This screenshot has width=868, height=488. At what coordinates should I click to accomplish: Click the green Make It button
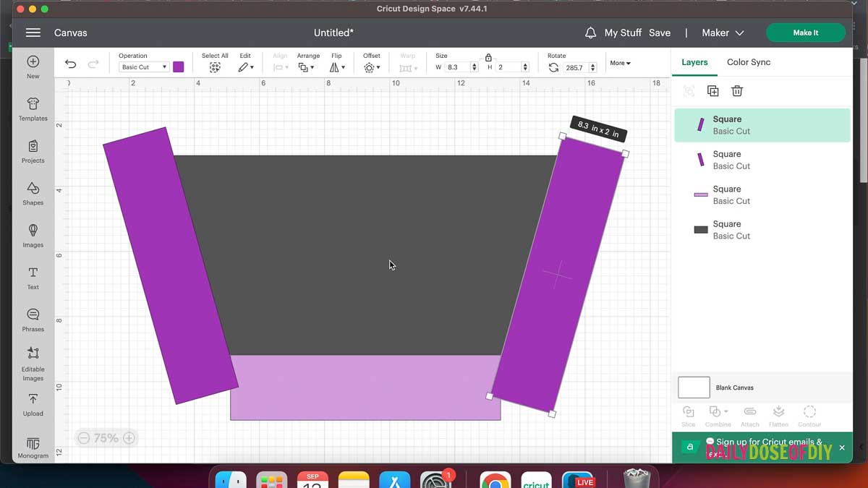click(x=805, y=33)
